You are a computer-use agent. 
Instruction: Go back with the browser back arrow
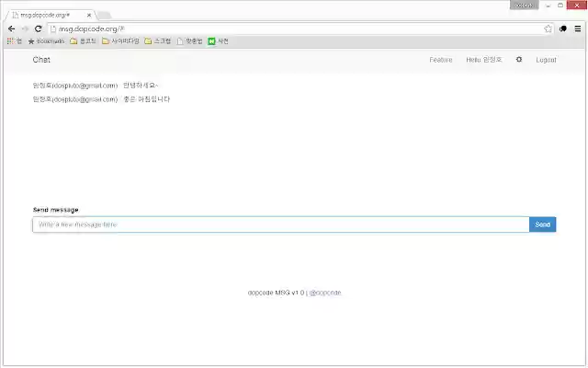11,29
